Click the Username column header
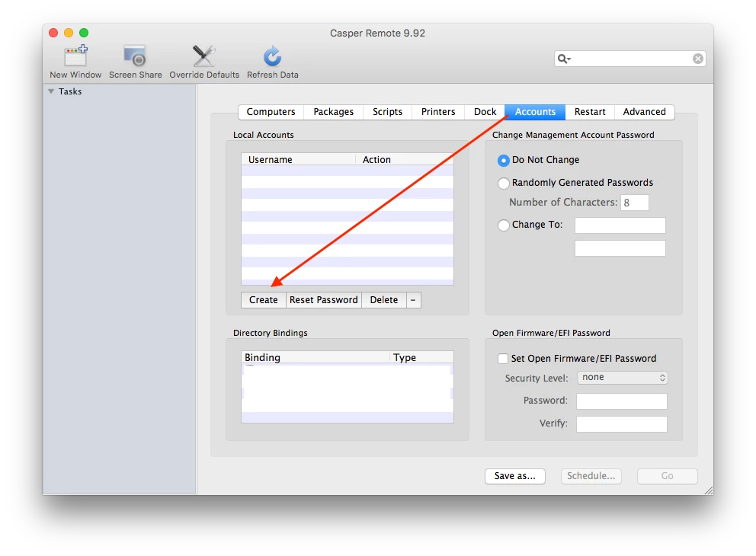Image resolution: width=756 pixels, height=556 pixels. [299, 159]
